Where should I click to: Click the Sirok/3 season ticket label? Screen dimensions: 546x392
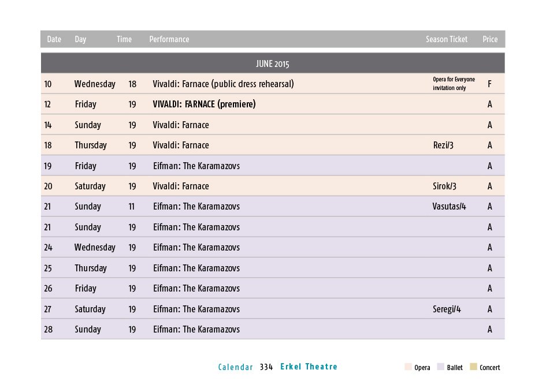pos(444,186)
